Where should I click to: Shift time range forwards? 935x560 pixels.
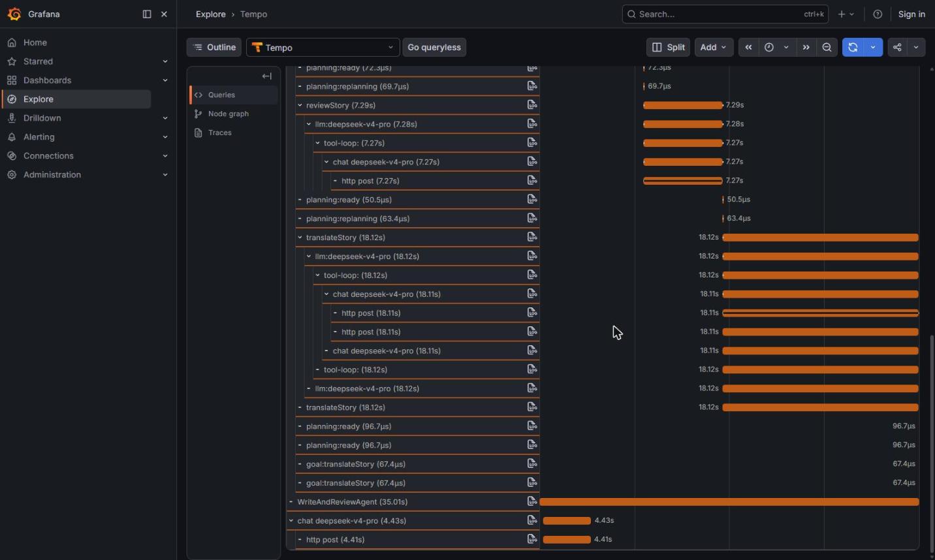[x=806, y=47]
